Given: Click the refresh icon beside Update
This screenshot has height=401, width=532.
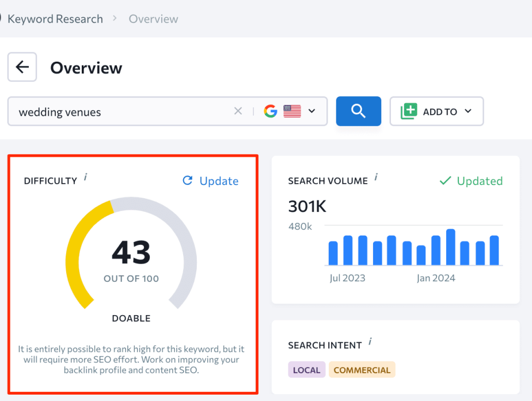Looking at the screenshot, I should click(187, 181).
